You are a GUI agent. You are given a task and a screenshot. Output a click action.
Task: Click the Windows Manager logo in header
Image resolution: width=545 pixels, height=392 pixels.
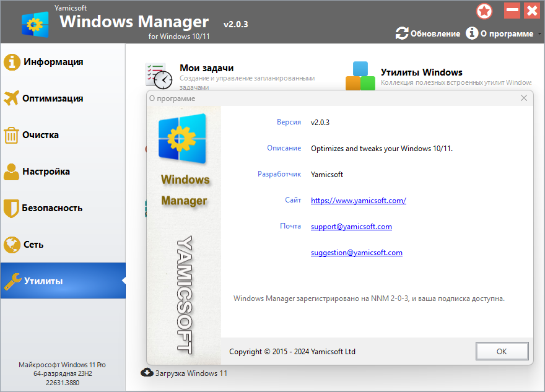pos(35,24)
